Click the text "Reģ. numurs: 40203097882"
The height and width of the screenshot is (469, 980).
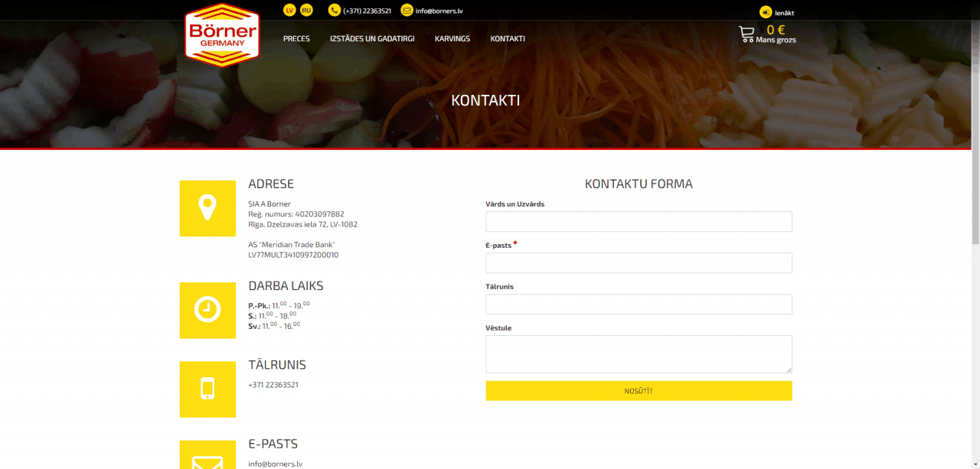(x=296, y=214)
